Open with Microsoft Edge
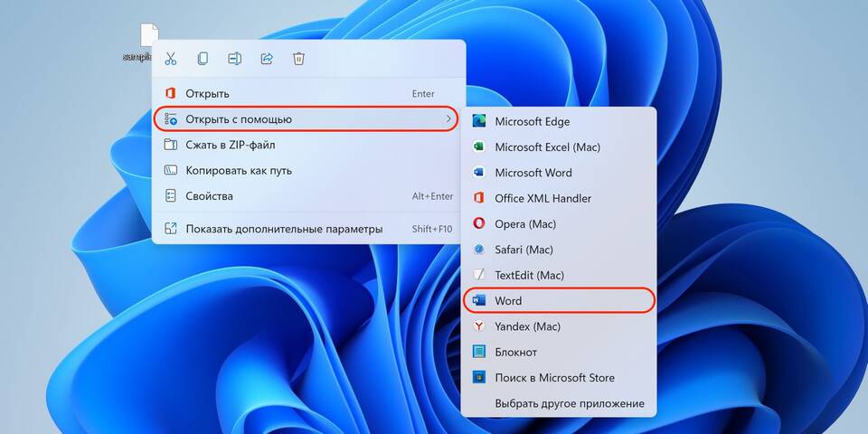 [559, 122]
